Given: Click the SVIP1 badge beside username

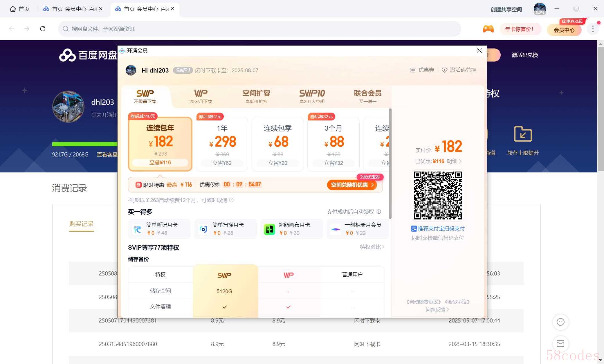Looking at the screenshot, I should click(183, 70).
